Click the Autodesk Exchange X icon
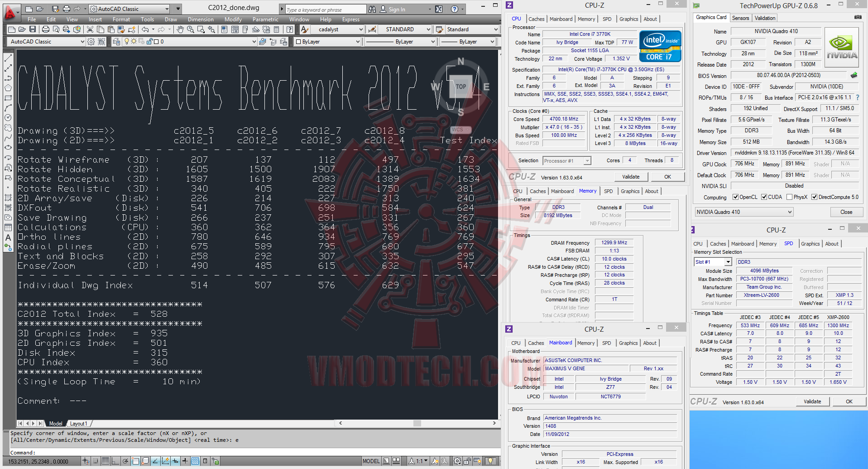Screen dimensions: 868x469 coord(439,9)
